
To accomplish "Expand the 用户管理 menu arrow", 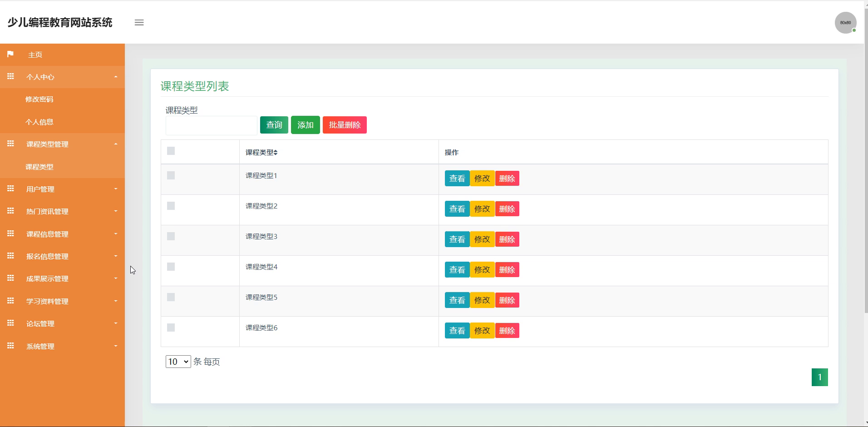I will [x=116, y=189].
